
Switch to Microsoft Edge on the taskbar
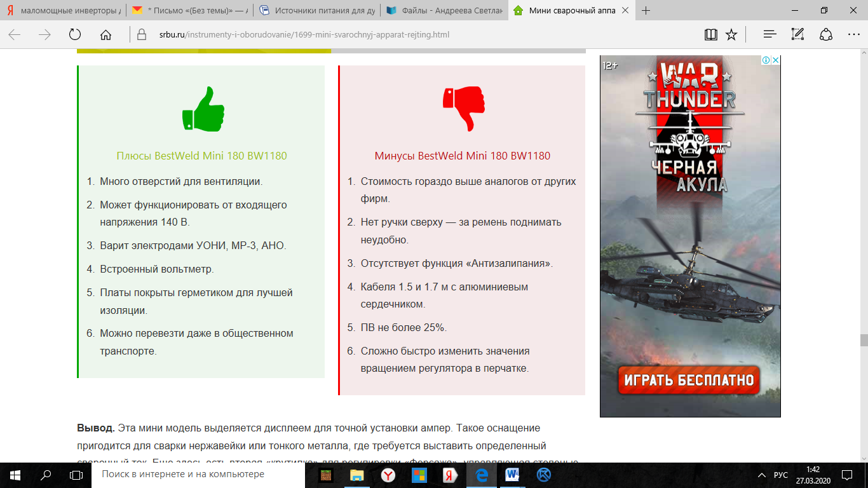[x=481, y=475]
